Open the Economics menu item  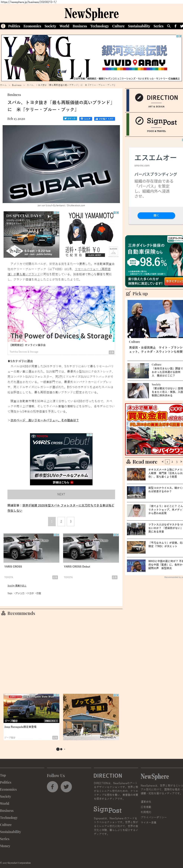coord(32,26)
